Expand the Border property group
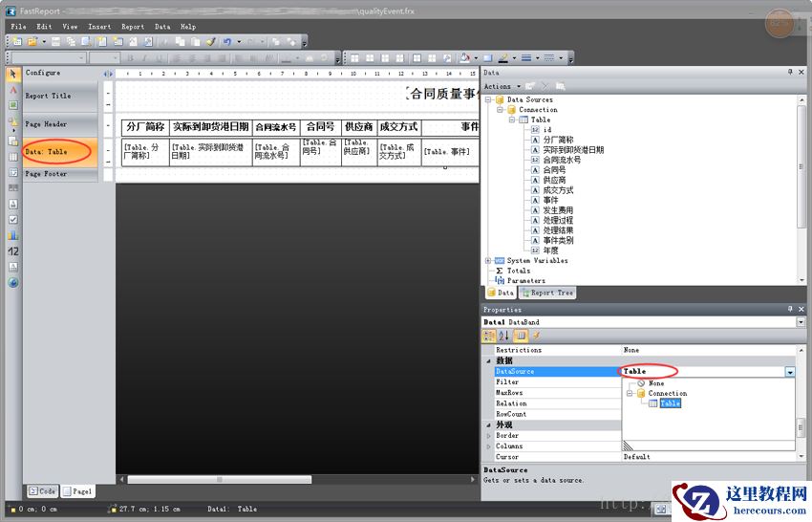 pos(488,436)
